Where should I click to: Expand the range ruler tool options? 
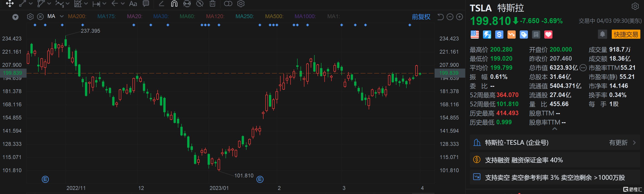point(104,4)
